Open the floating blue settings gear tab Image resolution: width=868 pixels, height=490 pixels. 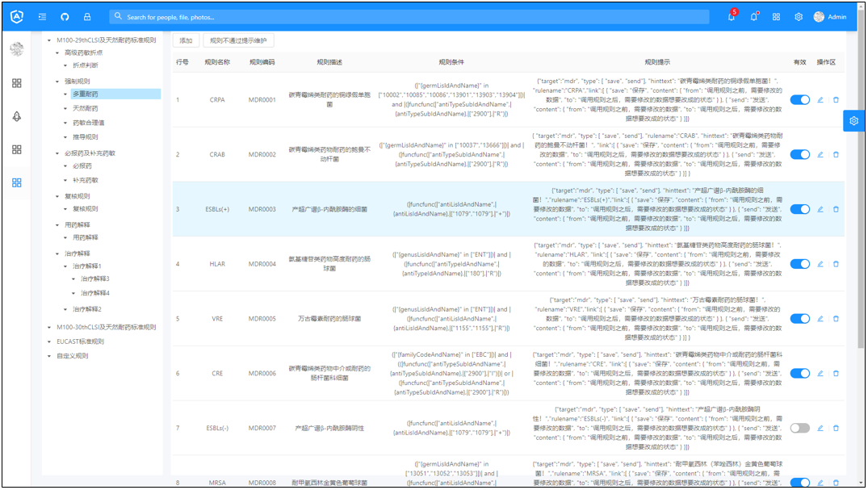coord(853,121)
